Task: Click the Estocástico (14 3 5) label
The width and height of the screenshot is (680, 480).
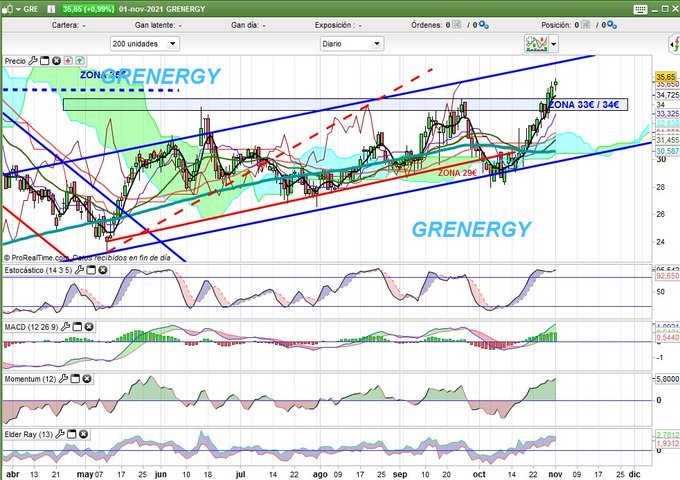Action: pyautogui.click(x=39, y=270)
